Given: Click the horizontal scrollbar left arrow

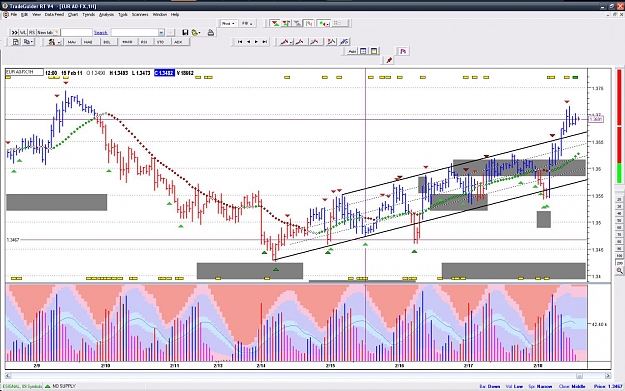Looking at the screenshot, I should (x=8, y=376).
